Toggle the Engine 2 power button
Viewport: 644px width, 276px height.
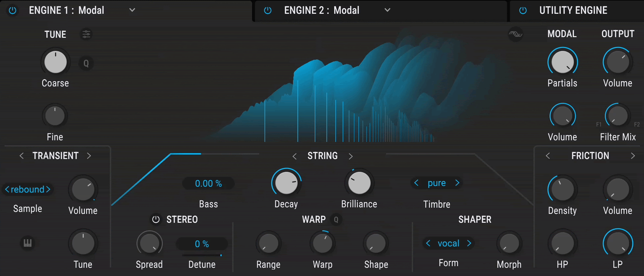(x=268, y=11)
